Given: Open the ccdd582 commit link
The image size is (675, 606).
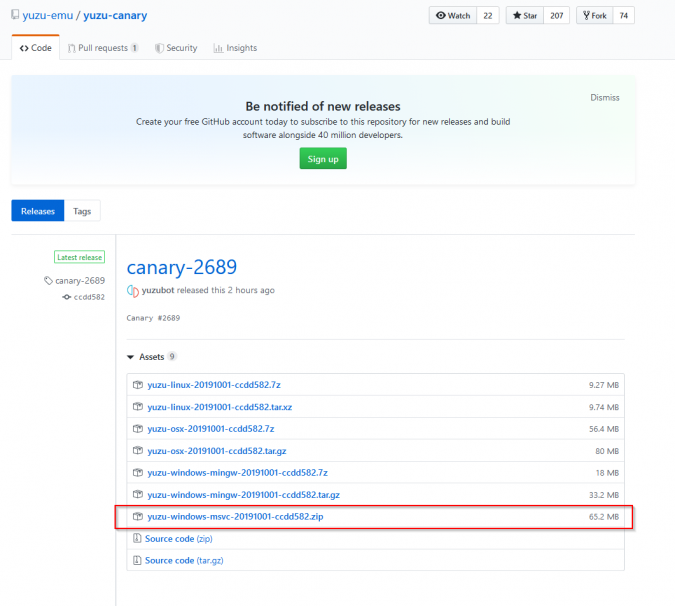Looking at the screenshot, I should tap(89, 297).
